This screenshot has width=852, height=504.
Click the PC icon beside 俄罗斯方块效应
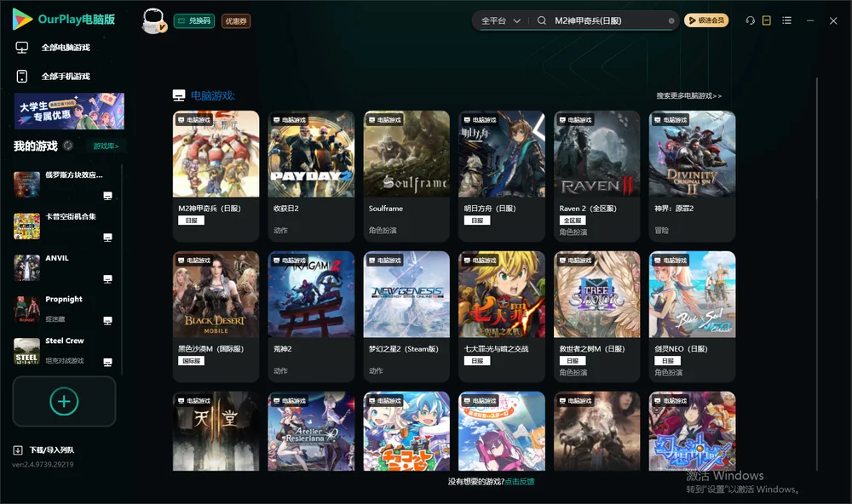[107, 196]
